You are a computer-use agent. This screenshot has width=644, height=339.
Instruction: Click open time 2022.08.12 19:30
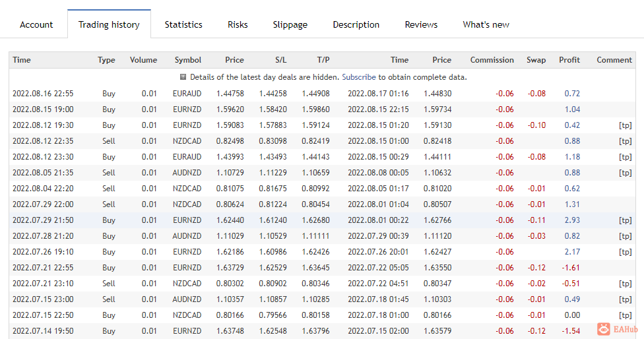point(43,125)
